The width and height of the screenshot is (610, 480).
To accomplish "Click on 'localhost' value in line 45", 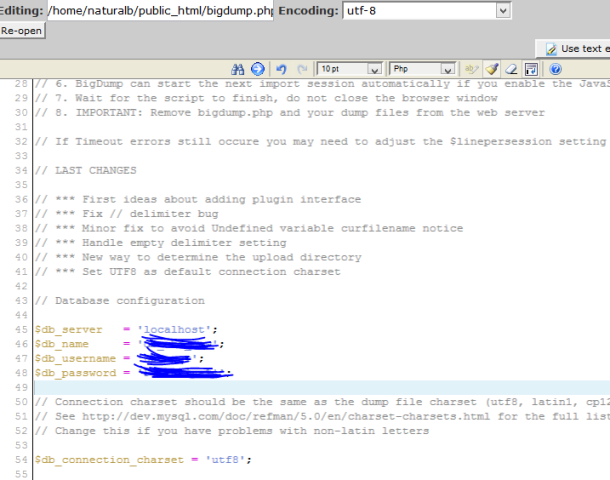I will [x=174, y=330].
